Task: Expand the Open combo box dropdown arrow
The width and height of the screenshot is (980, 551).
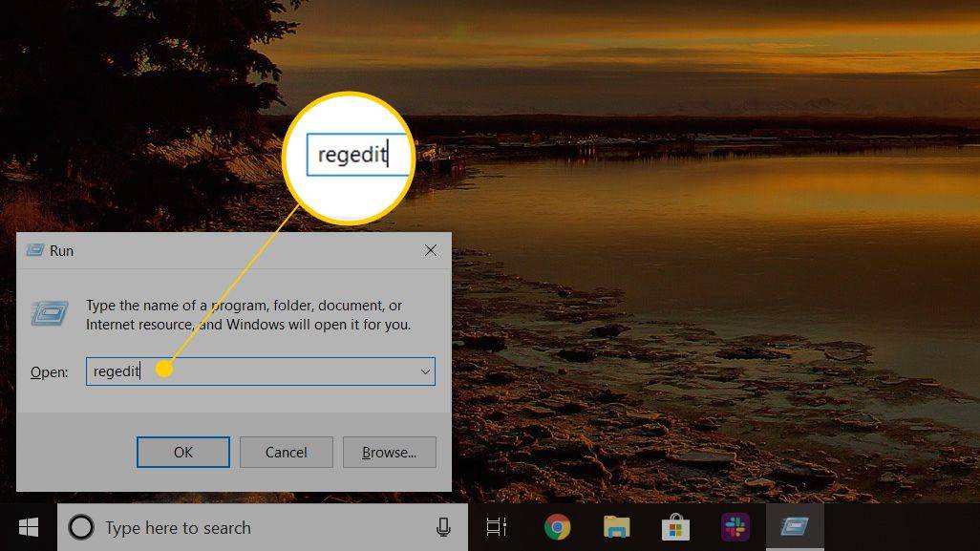Action: click(425, 371)
